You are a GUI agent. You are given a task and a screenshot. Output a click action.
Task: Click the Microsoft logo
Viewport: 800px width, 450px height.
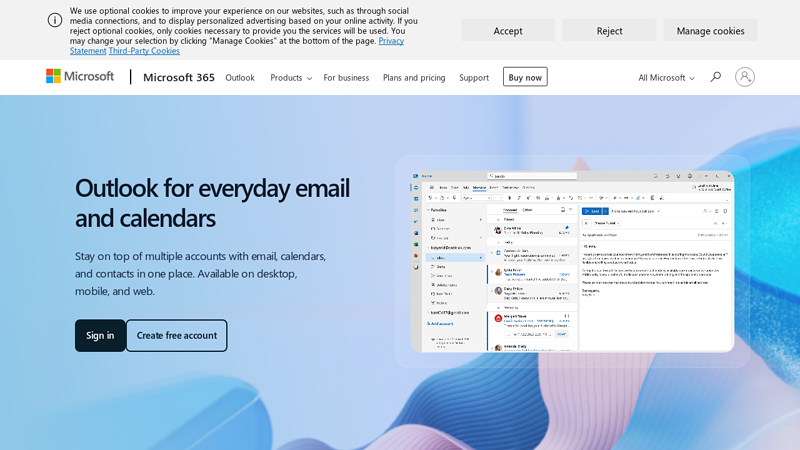[x=80, y=77]
